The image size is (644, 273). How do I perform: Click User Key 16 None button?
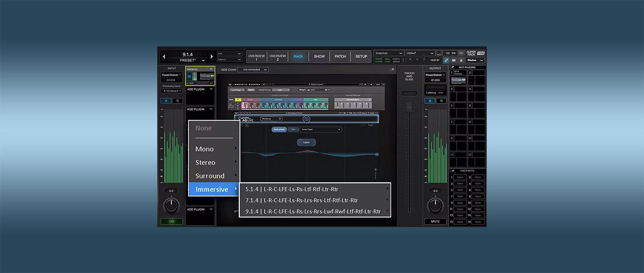(478, 222)
